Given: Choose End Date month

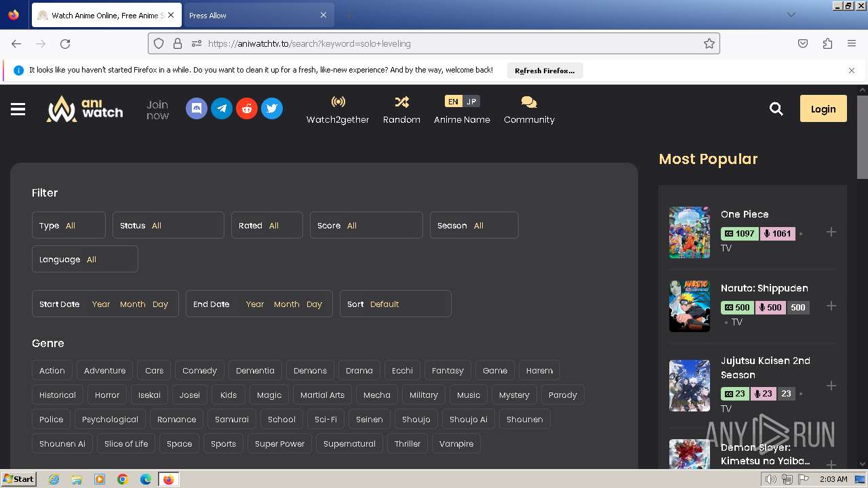Looking at the screenshot, I should coord(286,304).
